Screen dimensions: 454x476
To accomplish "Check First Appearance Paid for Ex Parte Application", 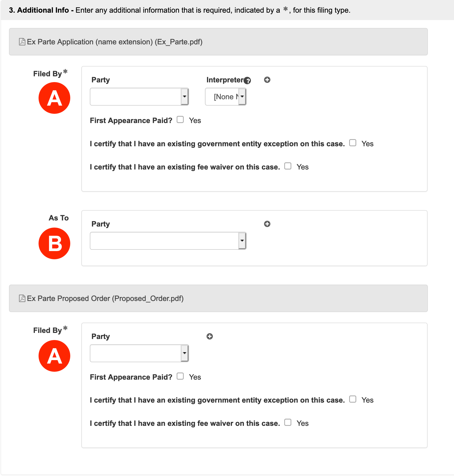I will [x=180, y=120].
